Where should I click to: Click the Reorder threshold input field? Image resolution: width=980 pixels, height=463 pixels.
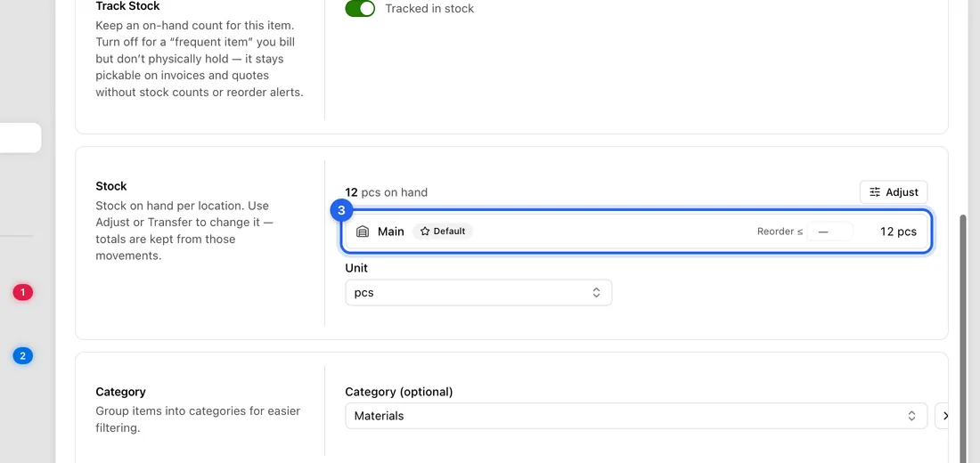(829, 231)
